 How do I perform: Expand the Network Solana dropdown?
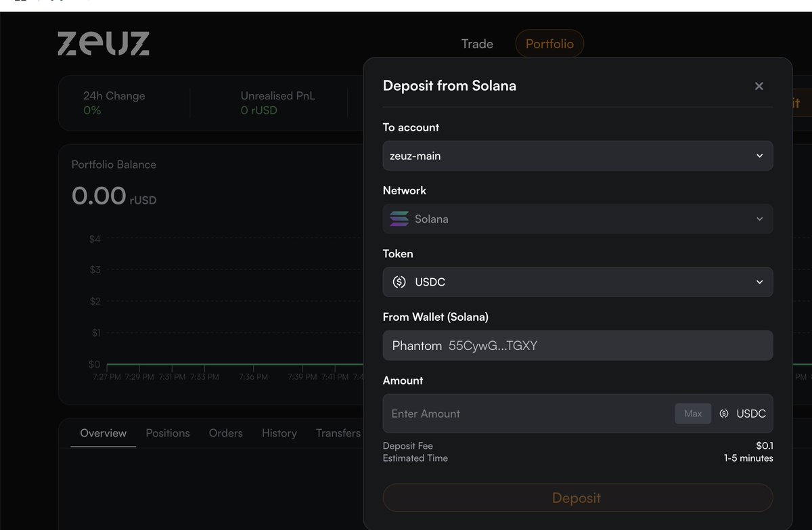tap(578, 219)
